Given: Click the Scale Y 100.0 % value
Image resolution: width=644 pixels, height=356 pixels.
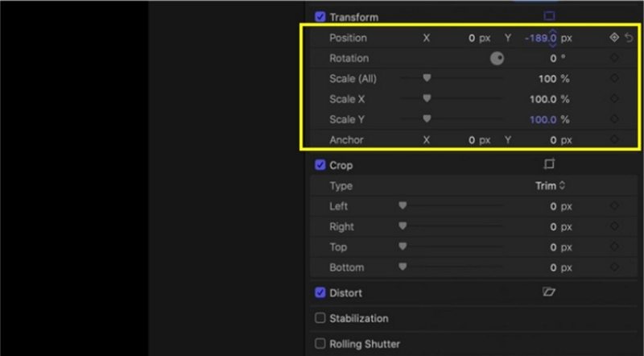Looking at the screenshot, I should tap(550, 120).
